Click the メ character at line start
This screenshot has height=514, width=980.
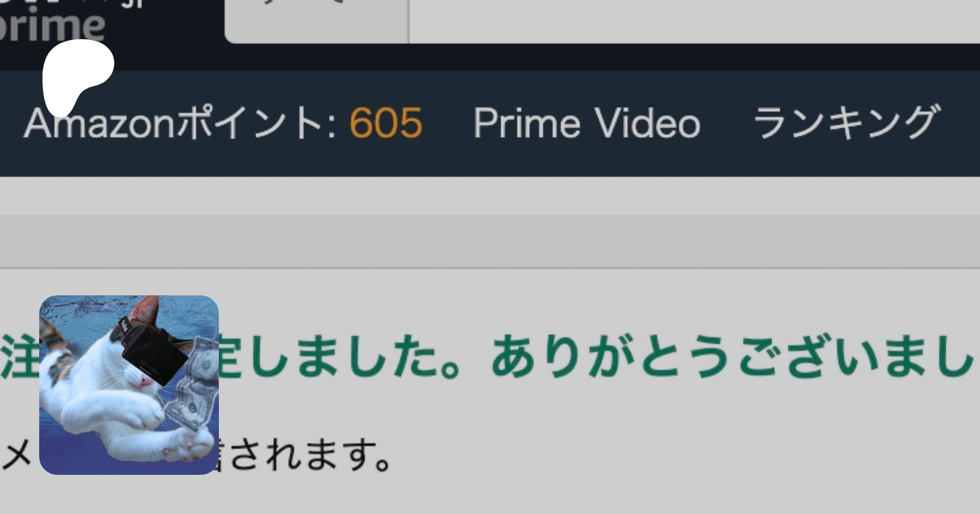point(16,455)
